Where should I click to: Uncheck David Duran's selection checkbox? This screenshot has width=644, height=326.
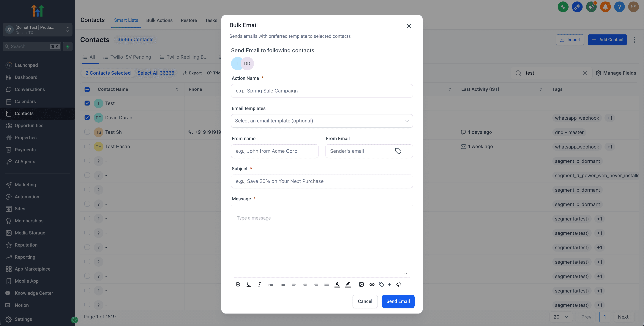(x=87, y=117)
